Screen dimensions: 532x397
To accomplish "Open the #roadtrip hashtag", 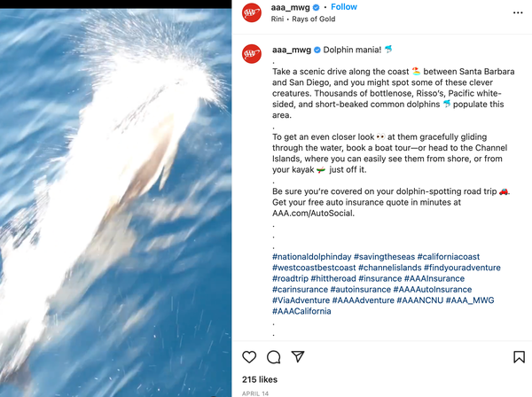I will click(x=290, y=278).
